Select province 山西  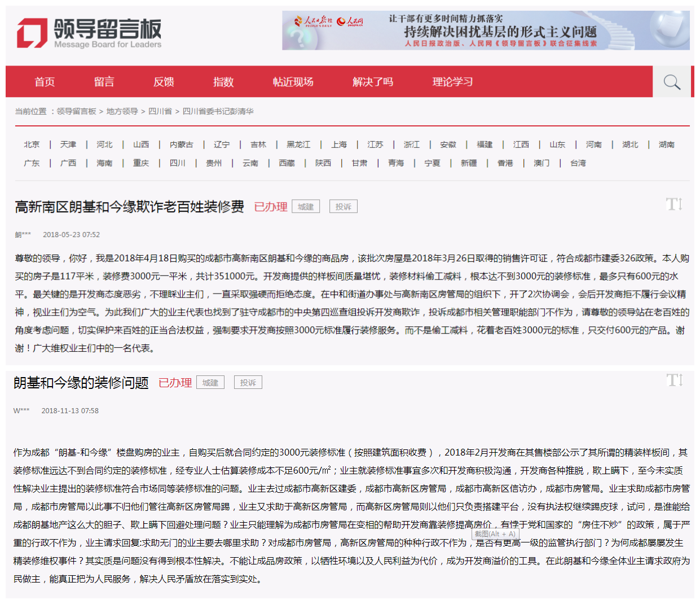click(141, 145)
